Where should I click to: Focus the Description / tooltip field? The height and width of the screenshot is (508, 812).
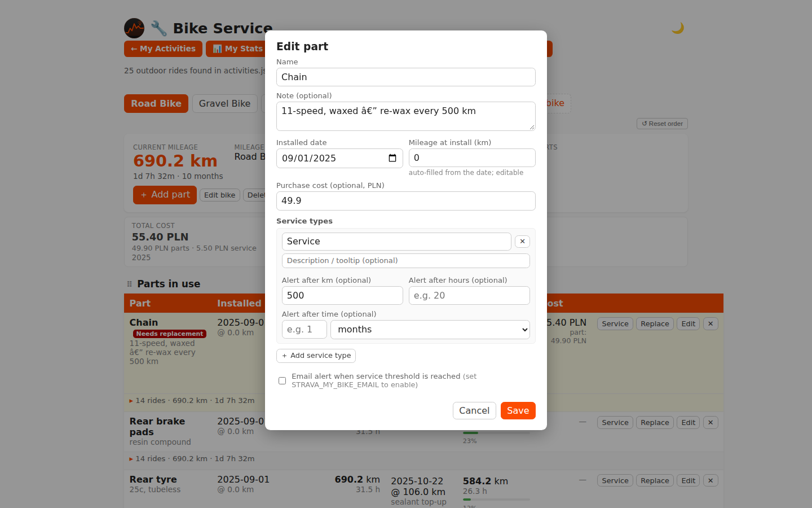pyautogui.click(x=406, y=261)
